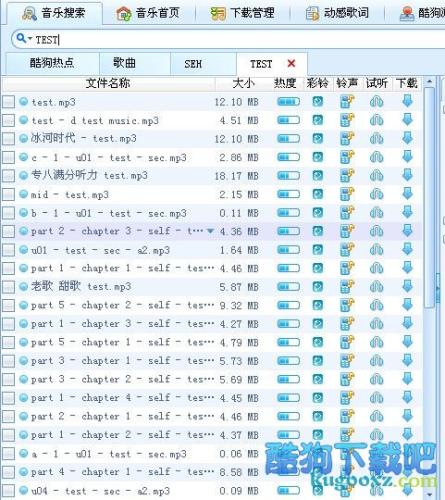Download test - d test music.mp3
445x500 pixels.
click(x=408, y=120)
